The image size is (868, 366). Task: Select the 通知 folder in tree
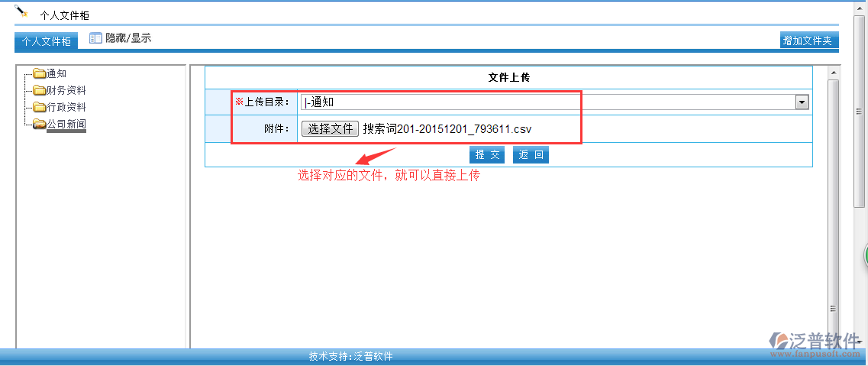[56, 73]
